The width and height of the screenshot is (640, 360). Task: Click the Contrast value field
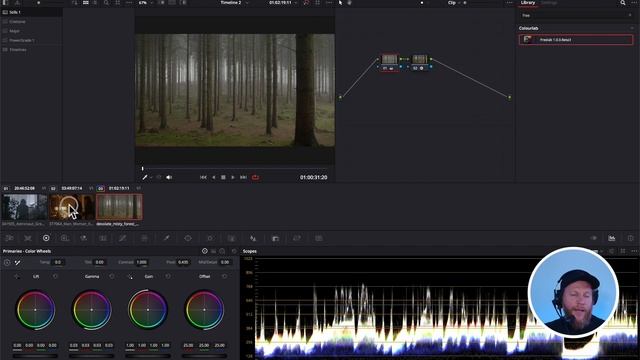click(x=142, y=262)
